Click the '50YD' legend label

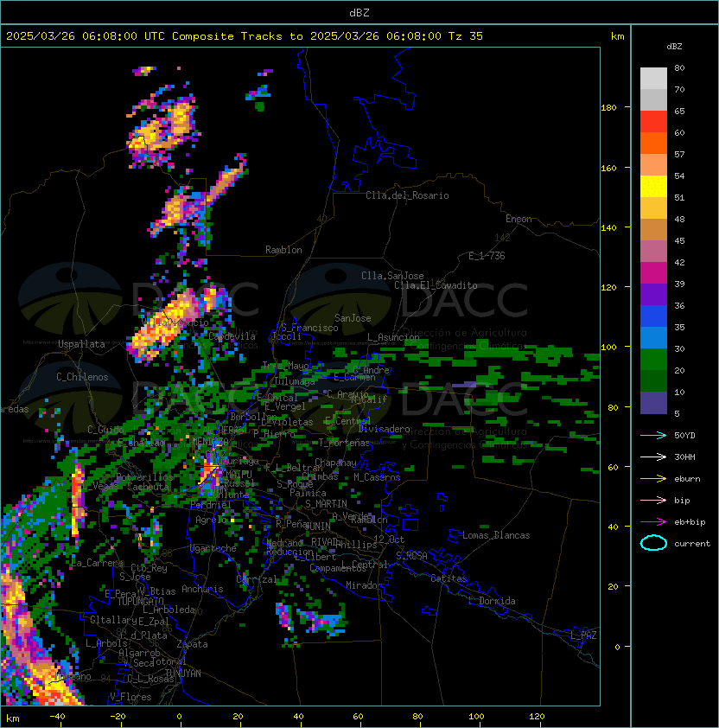684,436
